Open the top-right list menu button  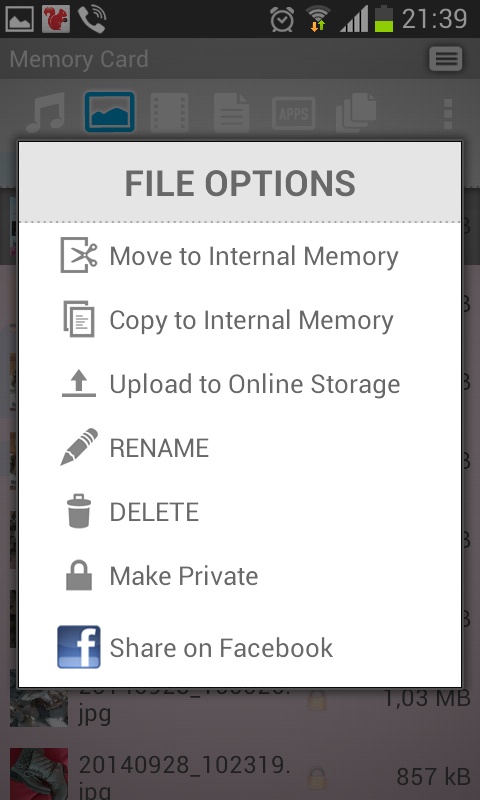tap(445, 60)
